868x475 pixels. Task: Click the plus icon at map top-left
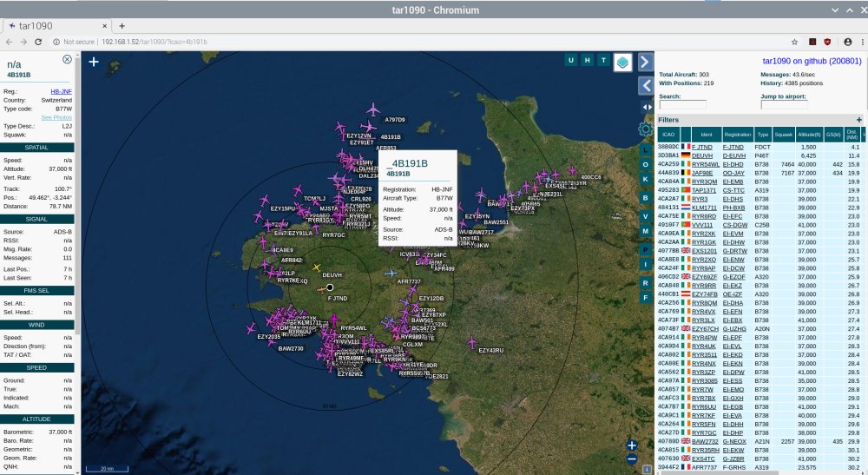coord(94,62)
